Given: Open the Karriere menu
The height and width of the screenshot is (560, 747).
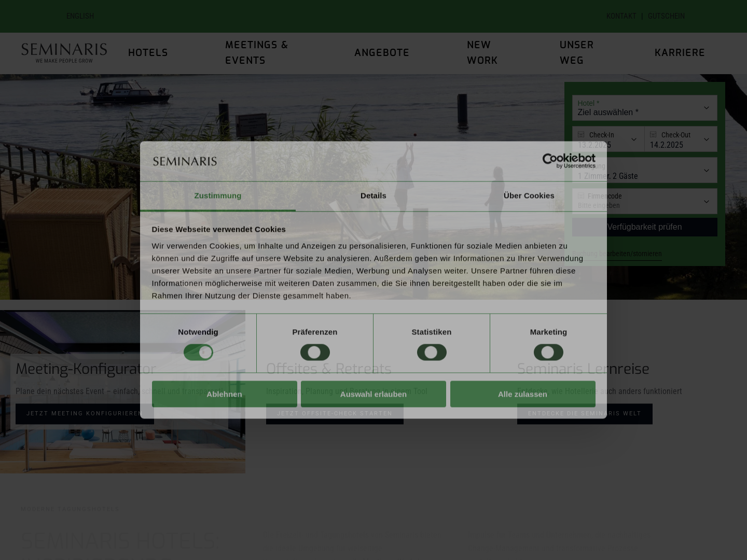Looking at the screenshot, I should pos(680,53).
